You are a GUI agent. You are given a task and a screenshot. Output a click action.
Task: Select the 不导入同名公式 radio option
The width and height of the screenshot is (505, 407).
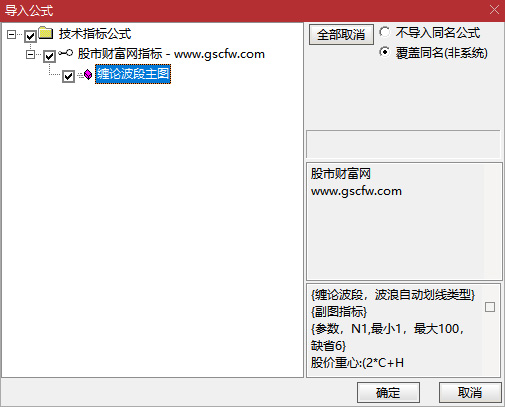click(385, 32)
